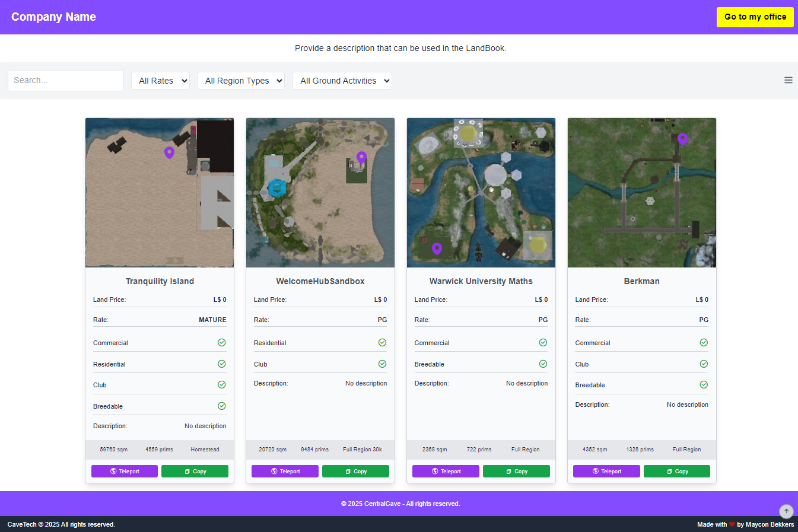Click the LandBook description instruction text
This screenshot has width=798, height=532.
400,48
